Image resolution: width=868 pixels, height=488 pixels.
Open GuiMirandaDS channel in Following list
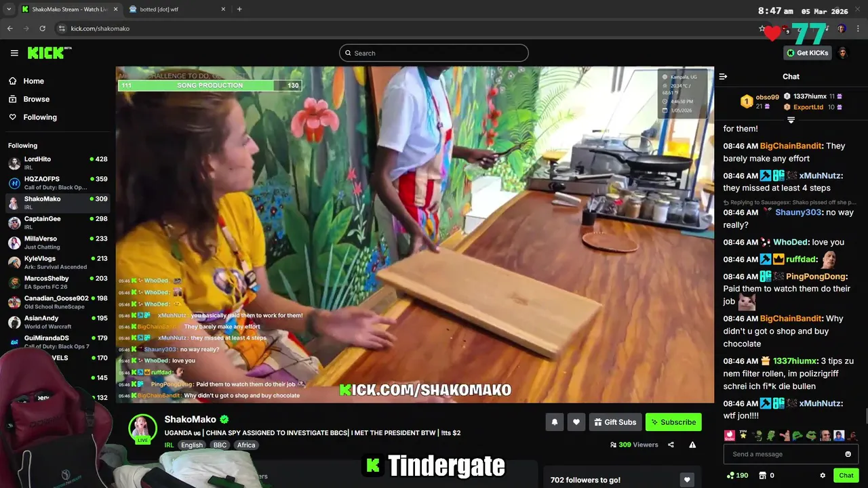point(58,342)
